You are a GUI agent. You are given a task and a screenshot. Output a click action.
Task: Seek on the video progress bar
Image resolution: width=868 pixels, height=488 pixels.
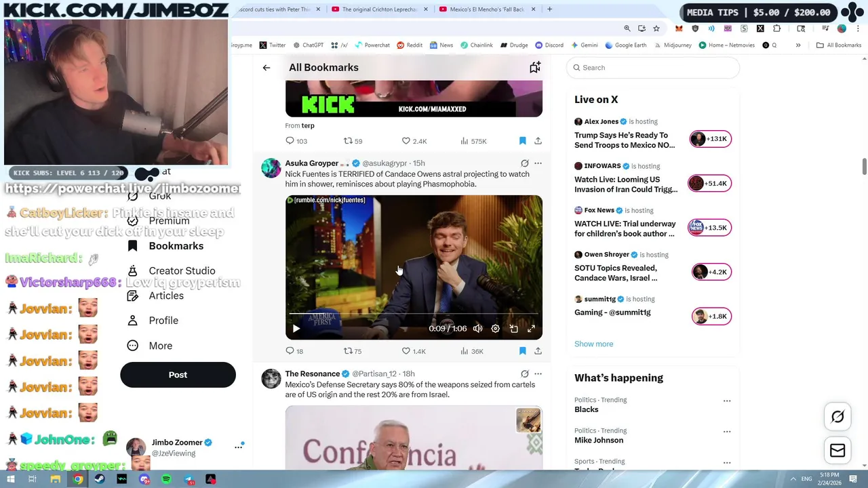point(414,314)
